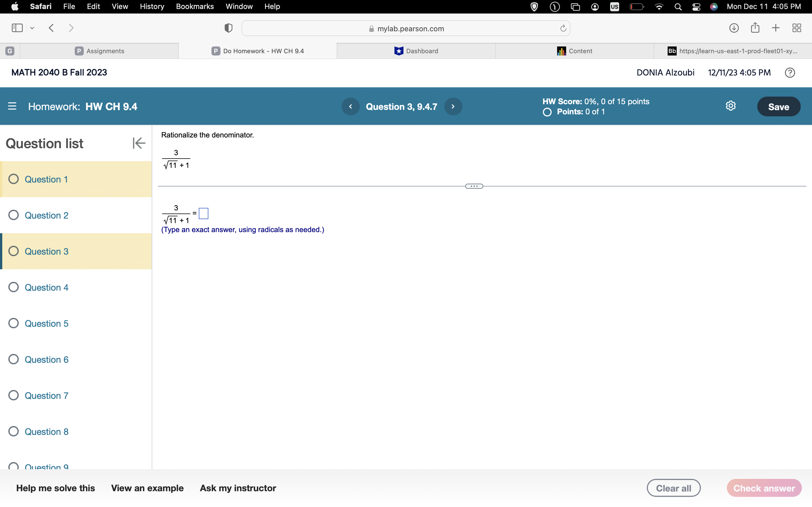812x507 pixels.
Task: Open the Safari downloads icon
Action: [734, 28]
